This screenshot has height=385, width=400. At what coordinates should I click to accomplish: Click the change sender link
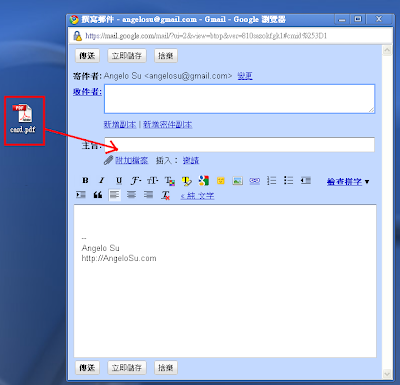(245, 76)
